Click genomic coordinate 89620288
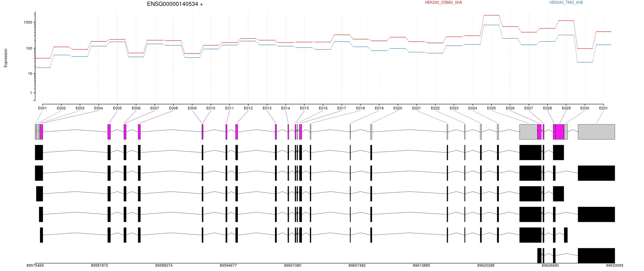The image size is (644, 271). click(x=486, y=265)
